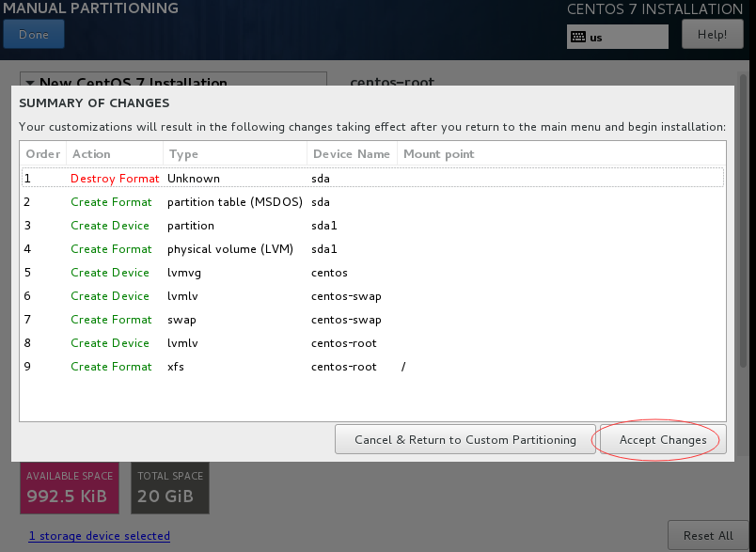The width and height of the screenshot is (756, 552).
Task: Sort by the Type column header
Action: pos(235,154)
